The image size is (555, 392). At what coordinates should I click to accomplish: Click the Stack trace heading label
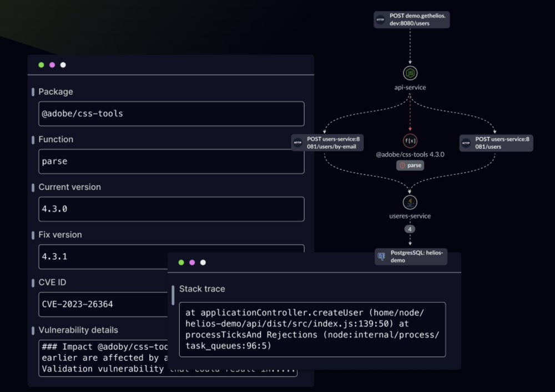(x=202, y=289)
